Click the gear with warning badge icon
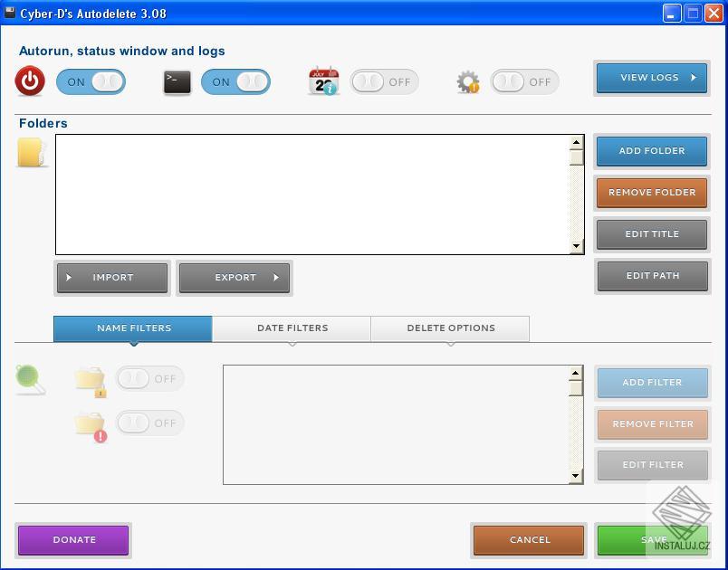Viewport: 728px width, 570px height. click(467, 82)
